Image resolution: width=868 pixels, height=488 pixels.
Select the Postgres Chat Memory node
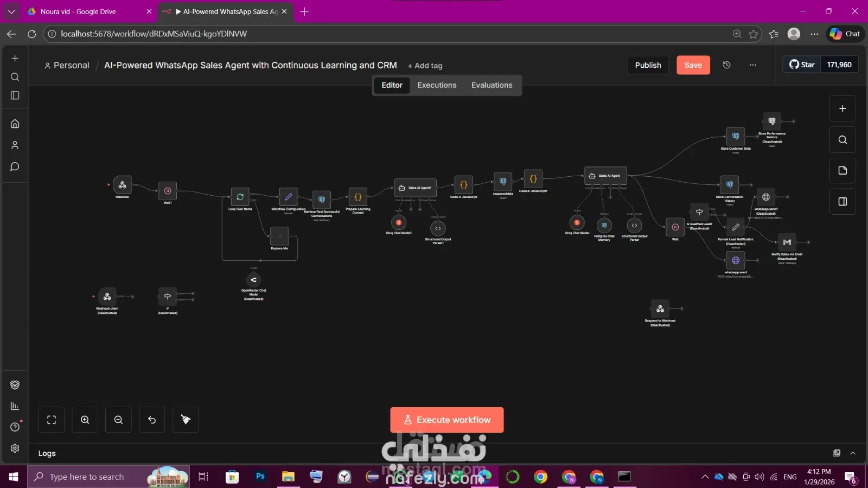click(x=604, y=225)
